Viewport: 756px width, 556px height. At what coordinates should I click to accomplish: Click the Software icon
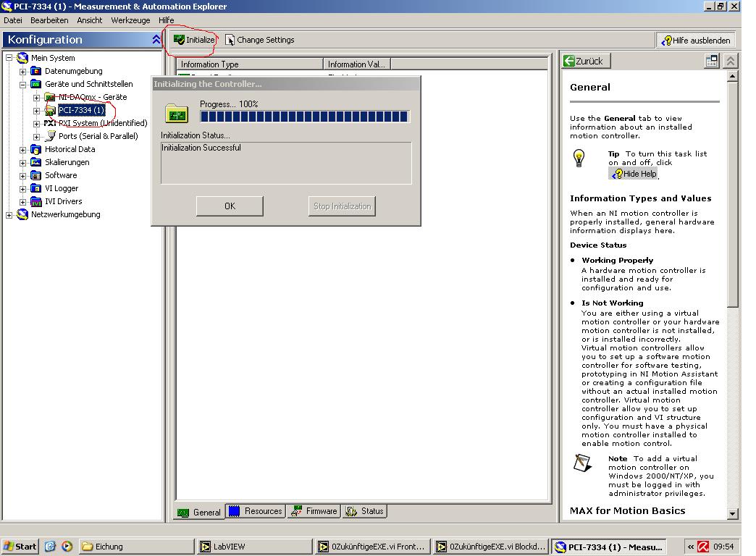[36, 175]
